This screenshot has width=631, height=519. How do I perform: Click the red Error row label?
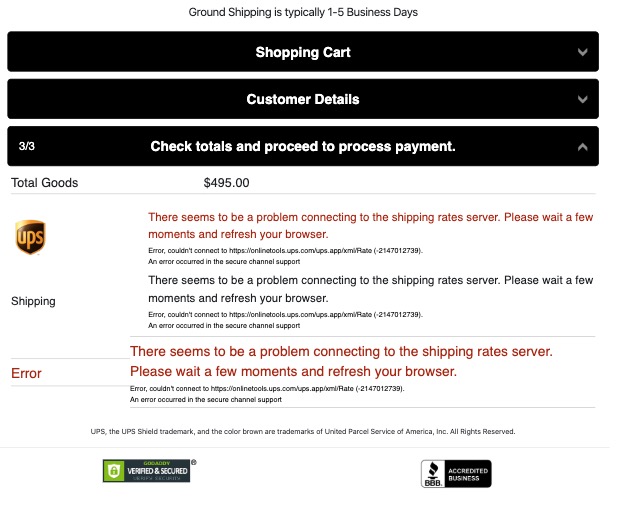(x=26, y=373)
